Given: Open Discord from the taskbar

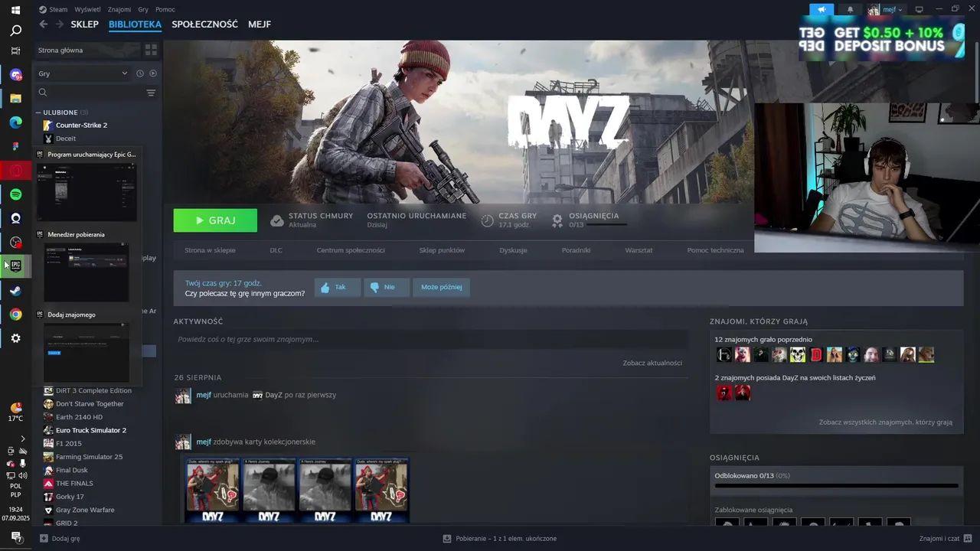Looking at the screenshot, I should tap(15, 75).
